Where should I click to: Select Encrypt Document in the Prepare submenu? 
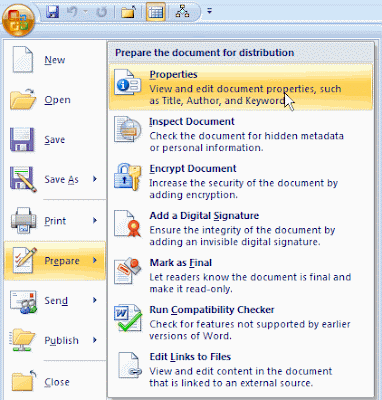(x=241, y=181)
